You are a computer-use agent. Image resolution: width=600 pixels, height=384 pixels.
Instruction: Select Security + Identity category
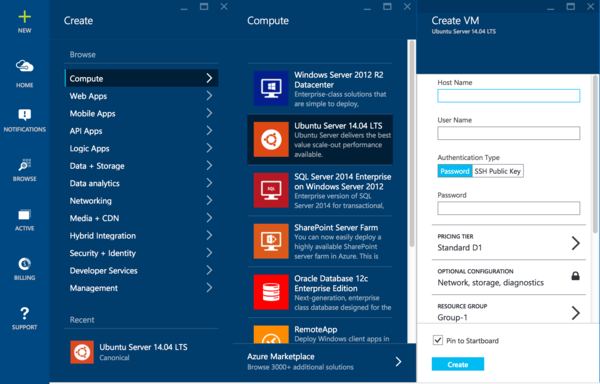[141, 253]
